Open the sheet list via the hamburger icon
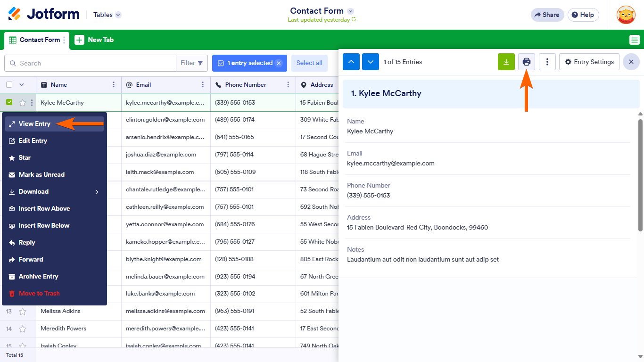Screen dimensions: 644x362 tap(635, 40)
